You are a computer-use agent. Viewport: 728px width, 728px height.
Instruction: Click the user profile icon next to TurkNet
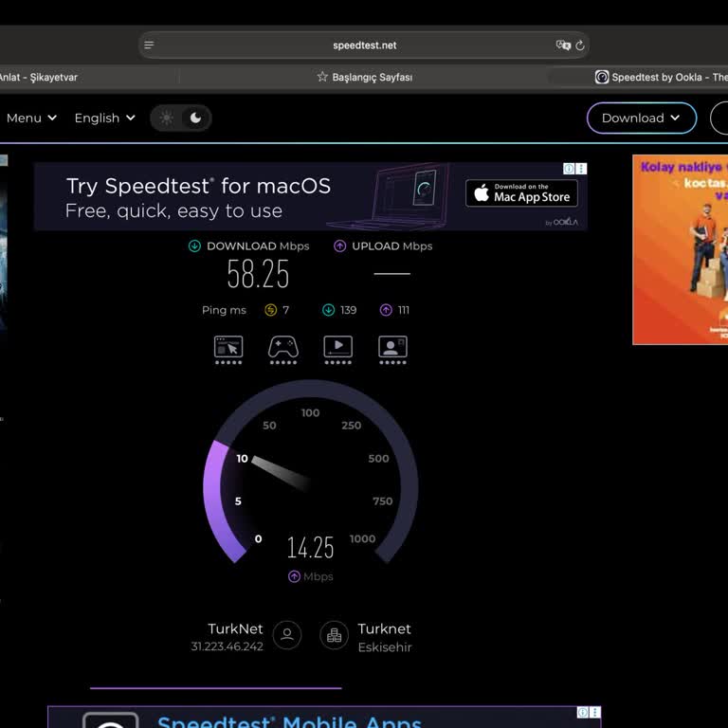pos(287,635)
